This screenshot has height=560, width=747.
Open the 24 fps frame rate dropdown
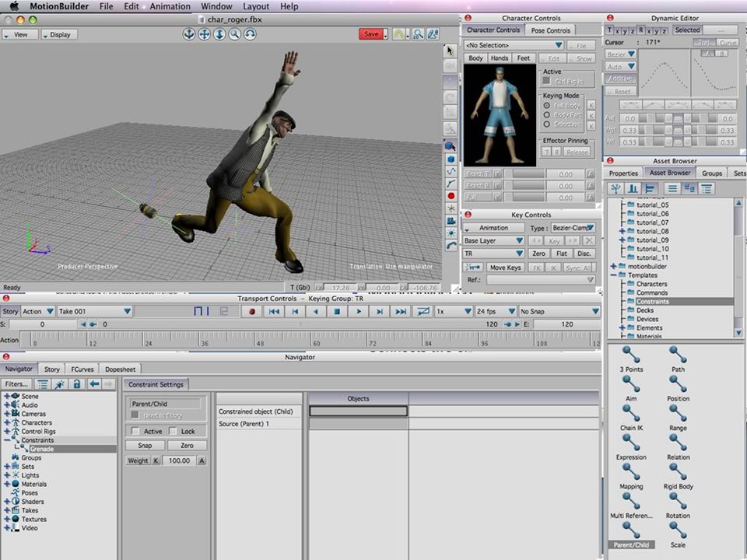[x=496, y=311]
